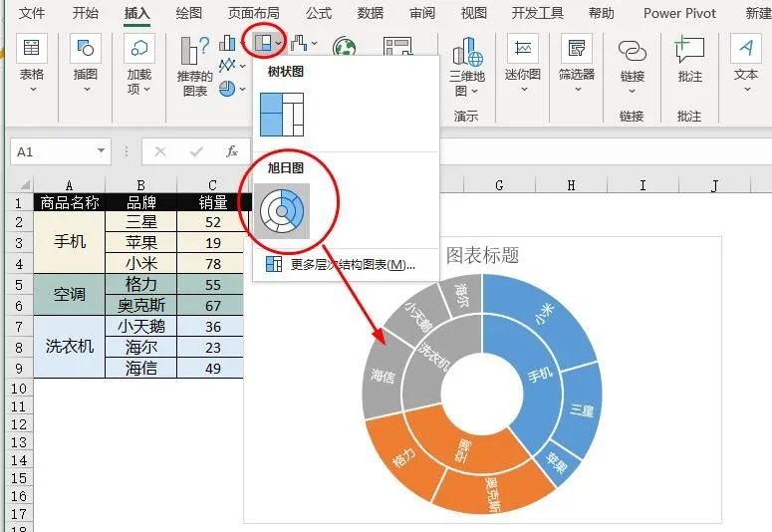
Task: Select column A header
Action: click(x=70, y=185)
